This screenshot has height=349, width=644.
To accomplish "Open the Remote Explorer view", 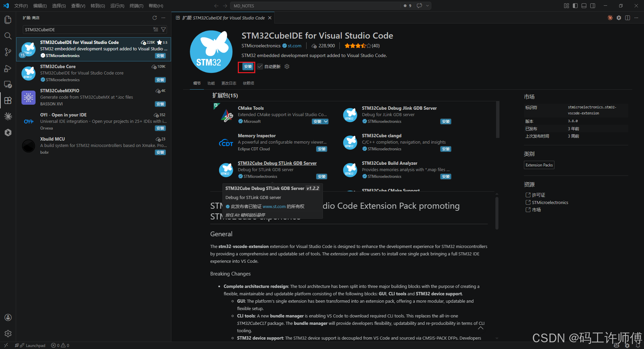I will click(x=8, y=84).
